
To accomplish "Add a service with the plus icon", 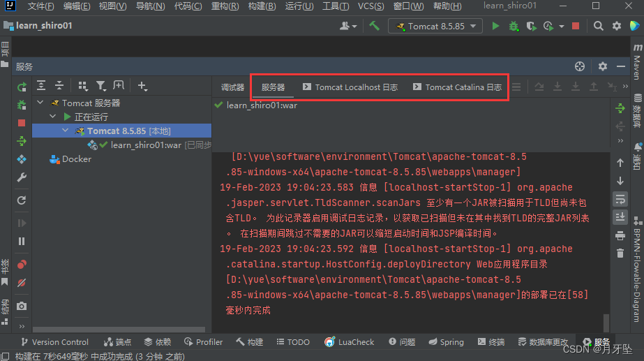I will pos(142,85).
